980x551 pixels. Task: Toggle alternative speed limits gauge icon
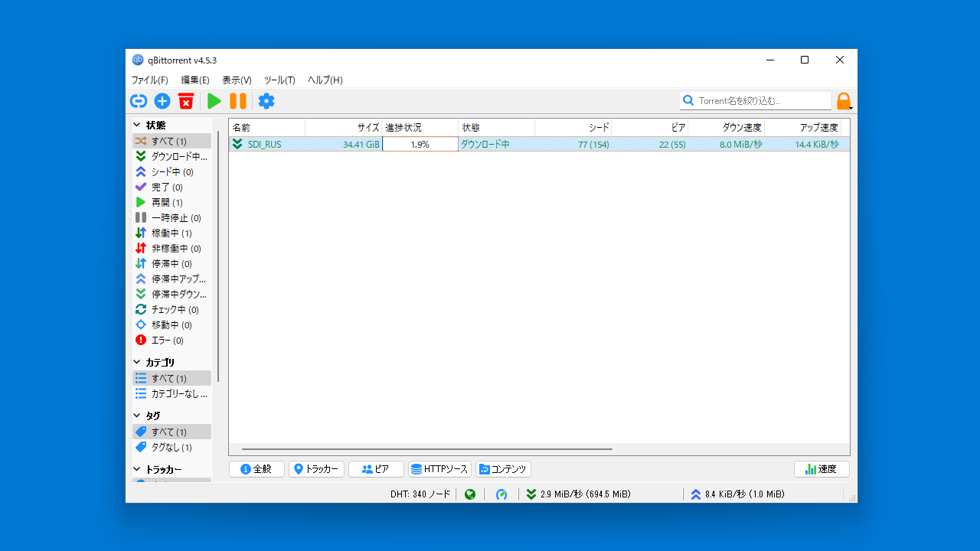(501, 494)
